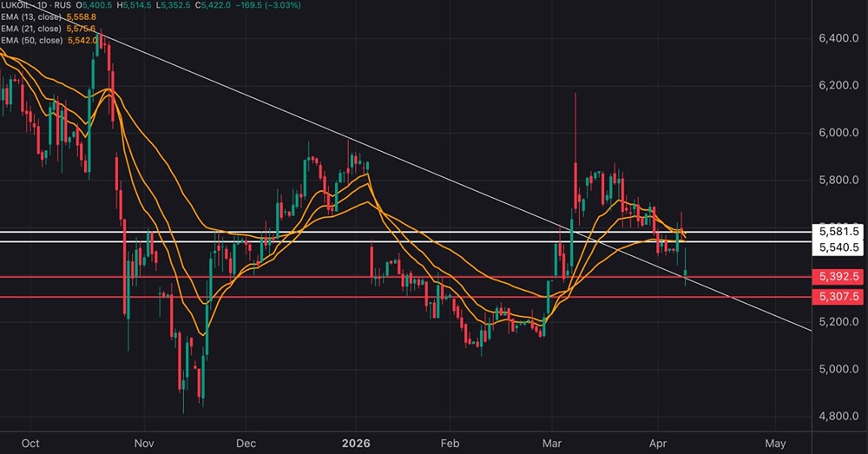Click the Oct label on time axis
This screenshot has height=454, width=868.
(30, 444)
